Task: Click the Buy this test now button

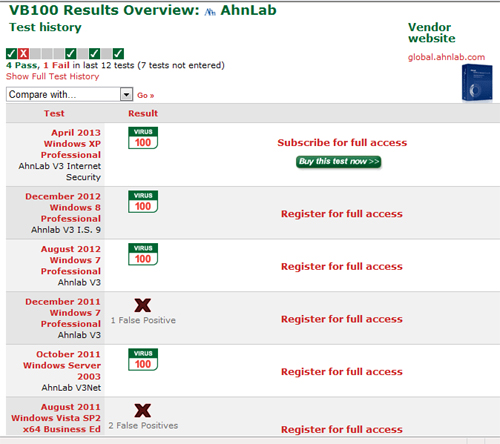Action: coord(339,162)
